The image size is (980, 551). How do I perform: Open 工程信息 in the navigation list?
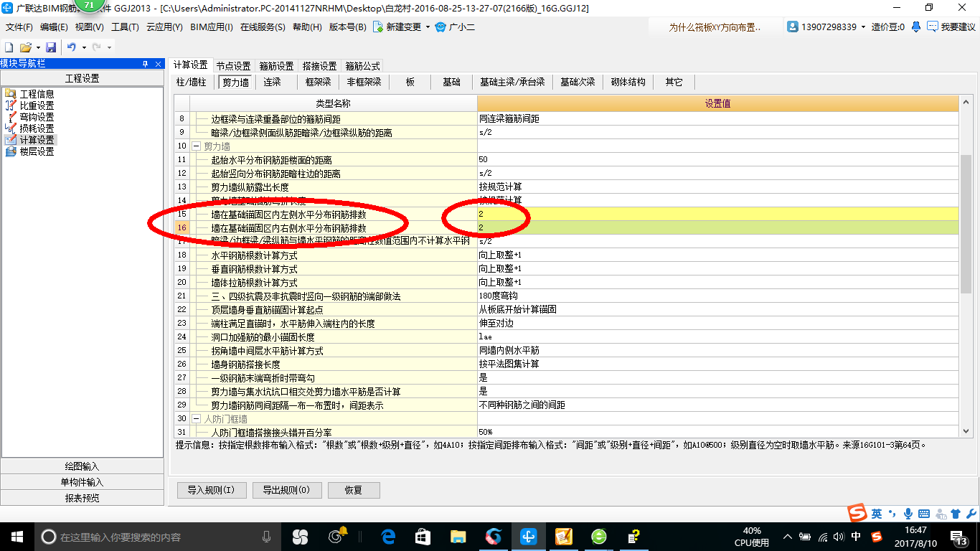pos(37,94)
